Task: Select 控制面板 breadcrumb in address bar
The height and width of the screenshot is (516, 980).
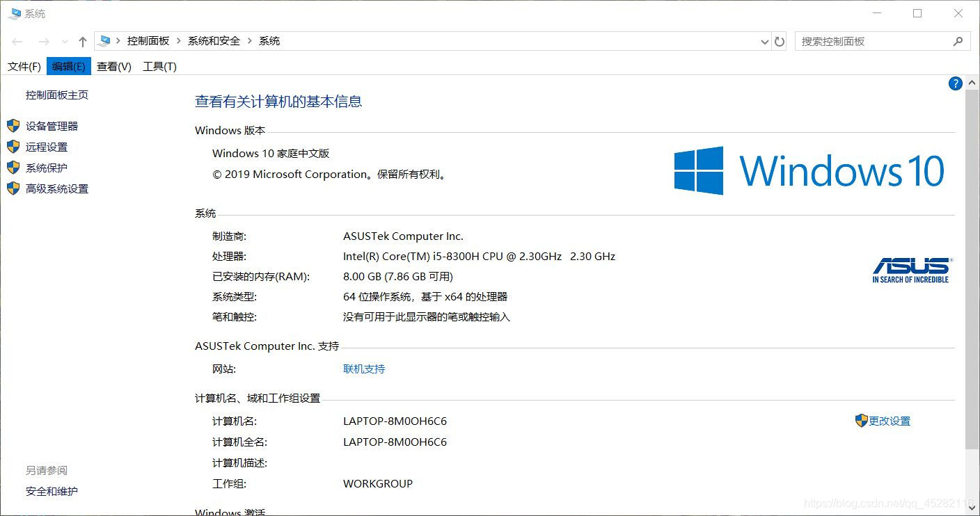Action: coord(148,41)
